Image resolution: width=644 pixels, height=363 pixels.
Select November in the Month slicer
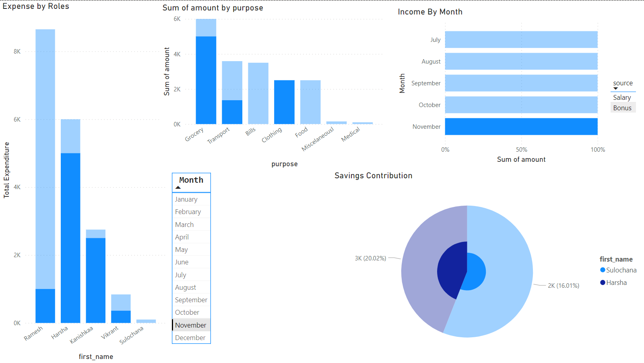pyautogui.click(x=191, y=325)
